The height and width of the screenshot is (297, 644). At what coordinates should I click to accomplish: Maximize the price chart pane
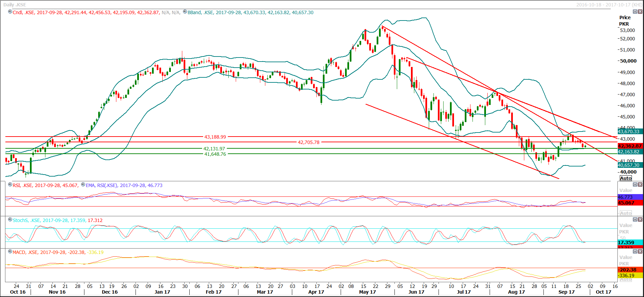coord(635,11)
